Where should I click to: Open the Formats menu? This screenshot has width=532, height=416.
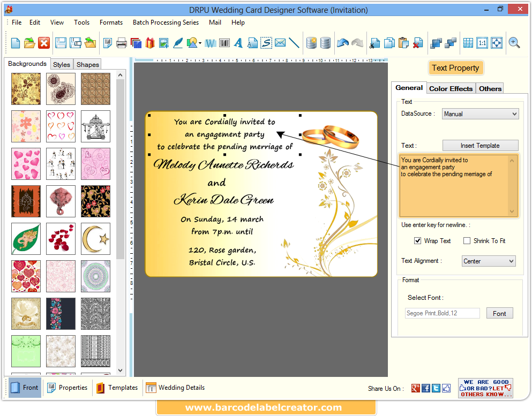[x=111, y=22]
